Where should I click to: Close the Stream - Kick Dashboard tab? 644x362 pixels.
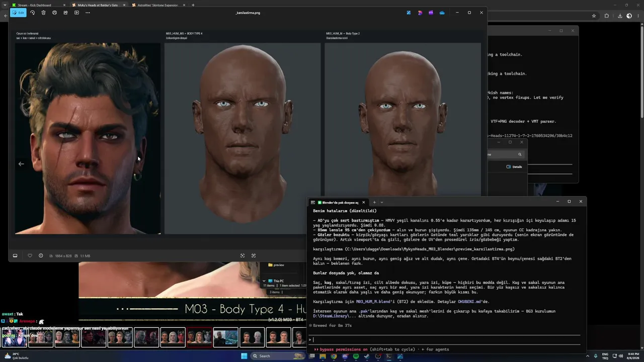[65, 5]
